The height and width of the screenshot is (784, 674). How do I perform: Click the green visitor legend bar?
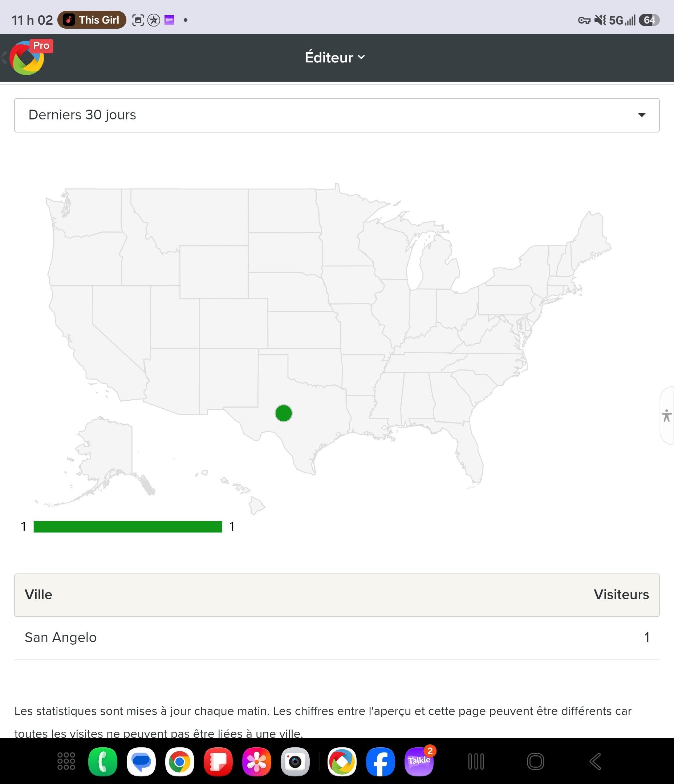click(x=127, y=526)
